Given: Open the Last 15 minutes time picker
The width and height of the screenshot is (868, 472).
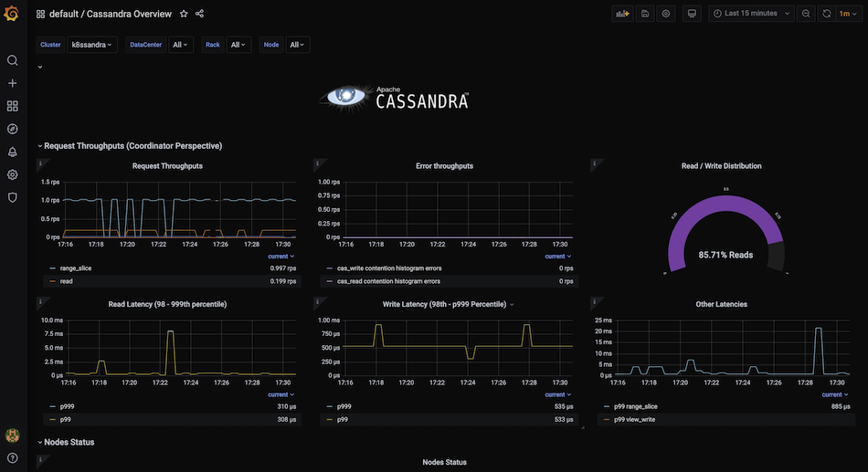Looking at the screenshot, I should (x=751, y=14).
